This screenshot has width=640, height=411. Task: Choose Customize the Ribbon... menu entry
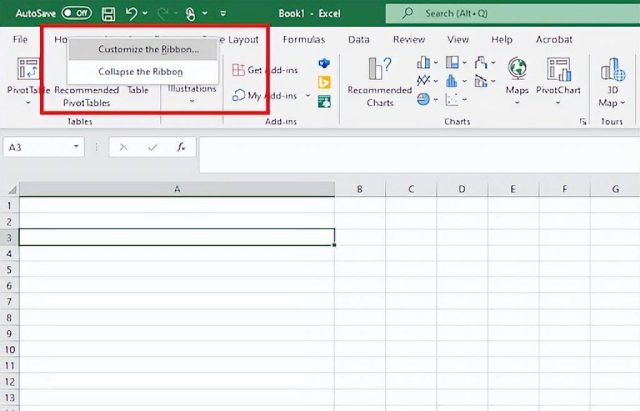point(143,49)
